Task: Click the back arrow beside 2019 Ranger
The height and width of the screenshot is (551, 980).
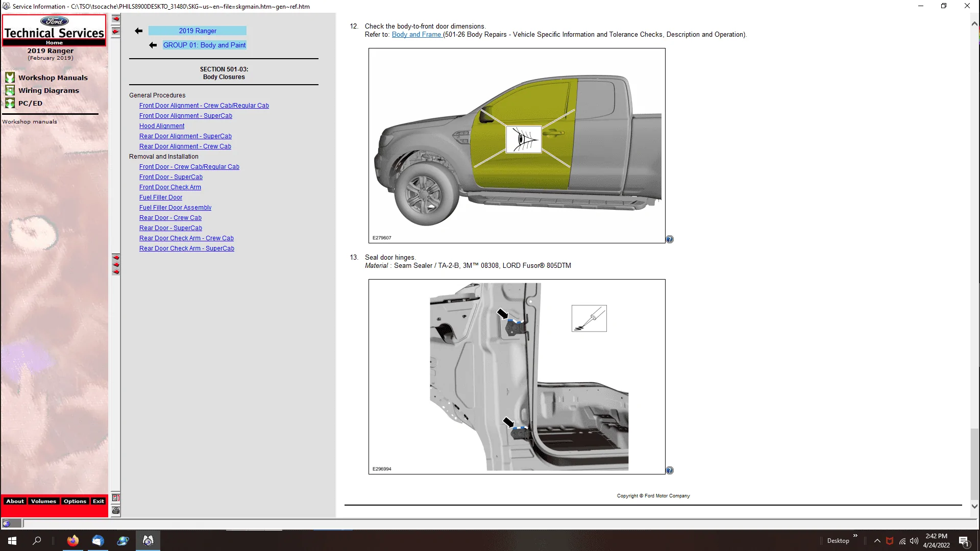Action: click(138, 31)
